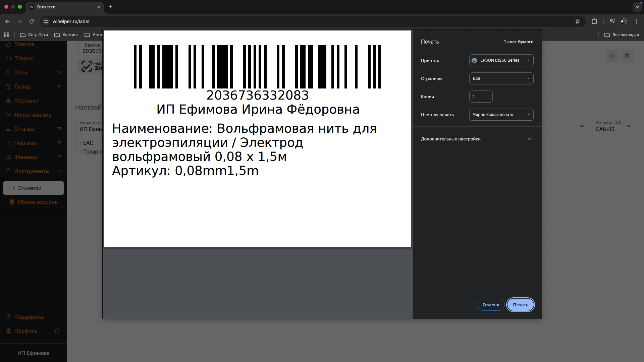Click the Поставки sidebar boxes icon
Screen dimensions: 644x362
point(8,101)
